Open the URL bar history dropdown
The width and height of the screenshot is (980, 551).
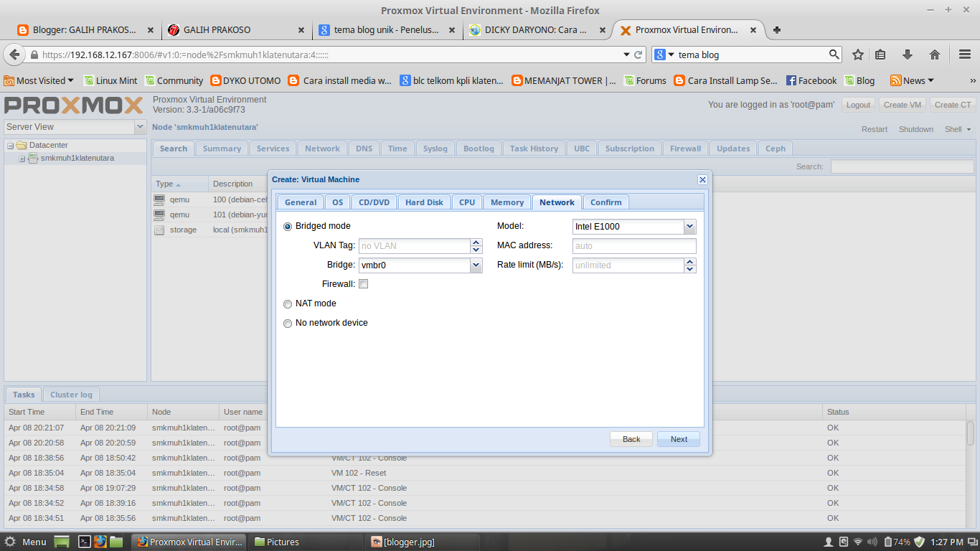[626, 55]
